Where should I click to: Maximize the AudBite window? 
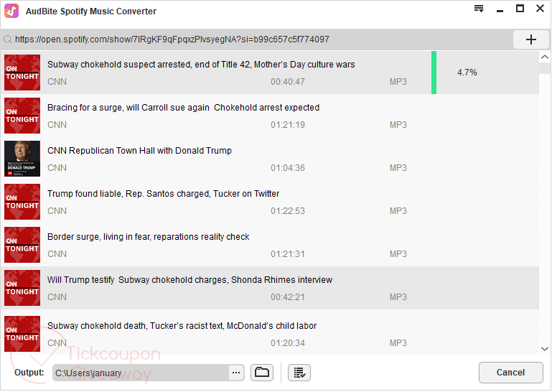point(520,9)
